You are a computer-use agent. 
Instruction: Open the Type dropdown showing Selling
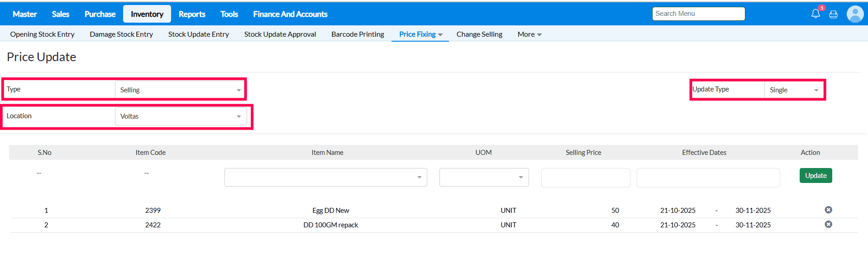181,90
